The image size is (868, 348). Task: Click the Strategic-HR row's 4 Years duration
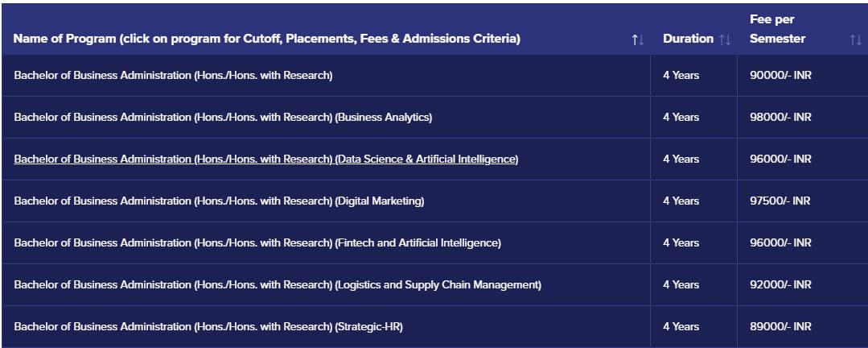tap(681, 327)
